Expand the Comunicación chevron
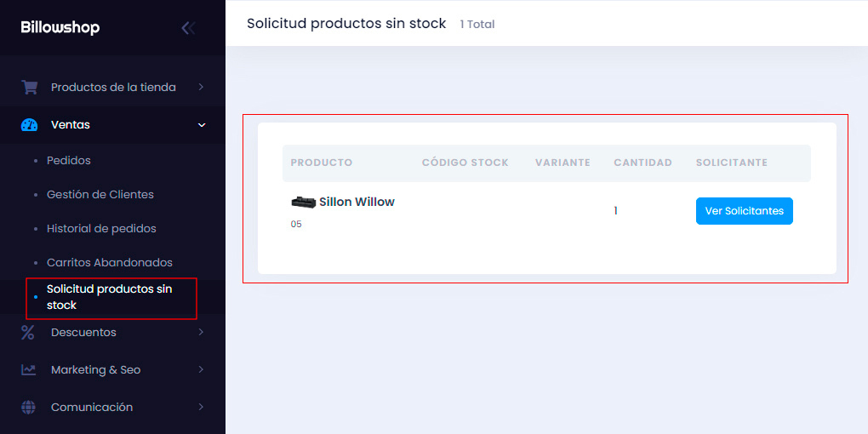 point(201,407)
